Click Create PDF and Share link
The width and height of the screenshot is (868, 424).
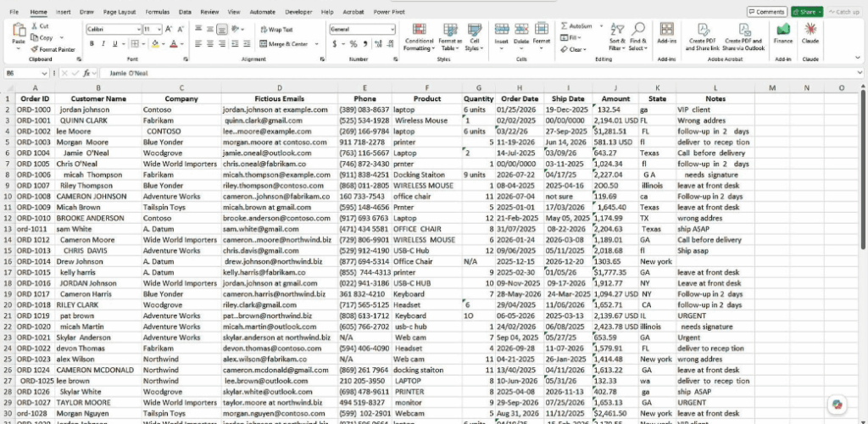click(x=703, y=37)
